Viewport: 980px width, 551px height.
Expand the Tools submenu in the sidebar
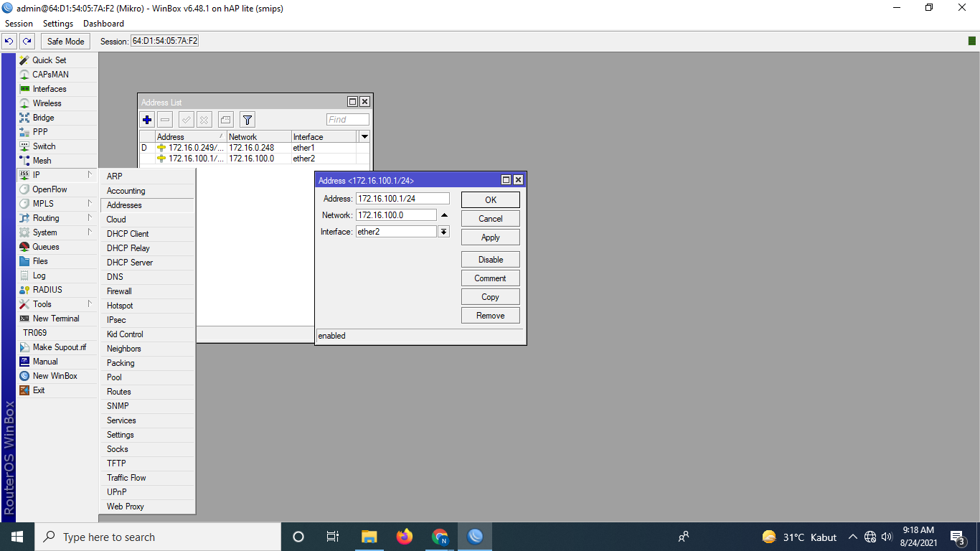57,304
